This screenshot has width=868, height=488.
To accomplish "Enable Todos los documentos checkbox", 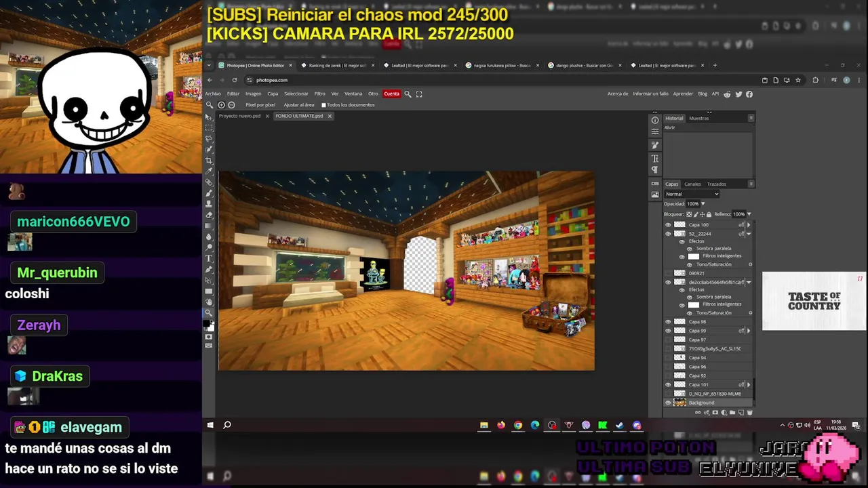I will (x=323, y=105).
